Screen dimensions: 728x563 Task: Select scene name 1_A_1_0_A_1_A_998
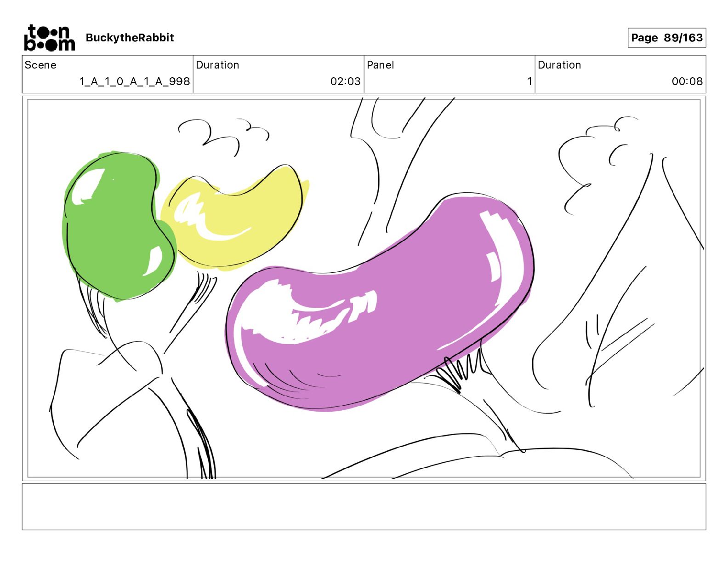(135, 81)
